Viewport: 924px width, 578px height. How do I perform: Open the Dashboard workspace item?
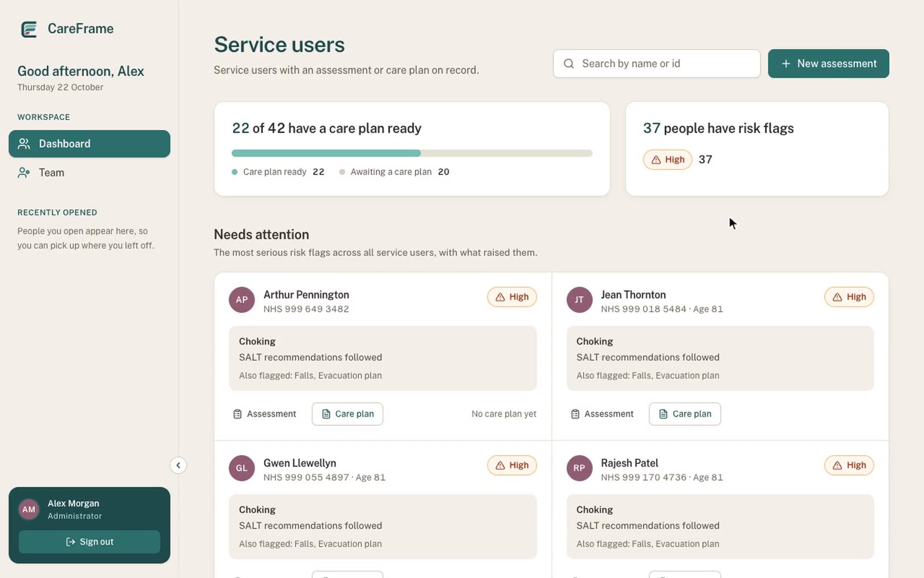[x=89, y=144]
